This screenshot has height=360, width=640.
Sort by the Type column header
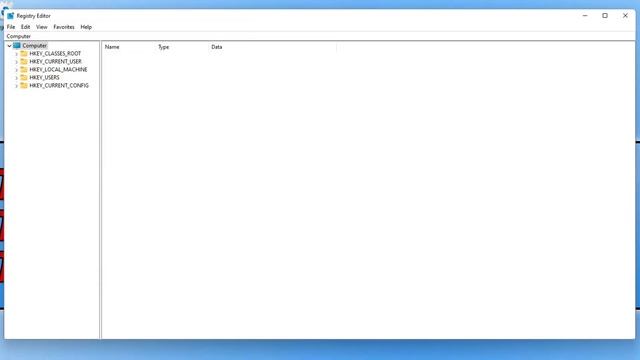181,47
